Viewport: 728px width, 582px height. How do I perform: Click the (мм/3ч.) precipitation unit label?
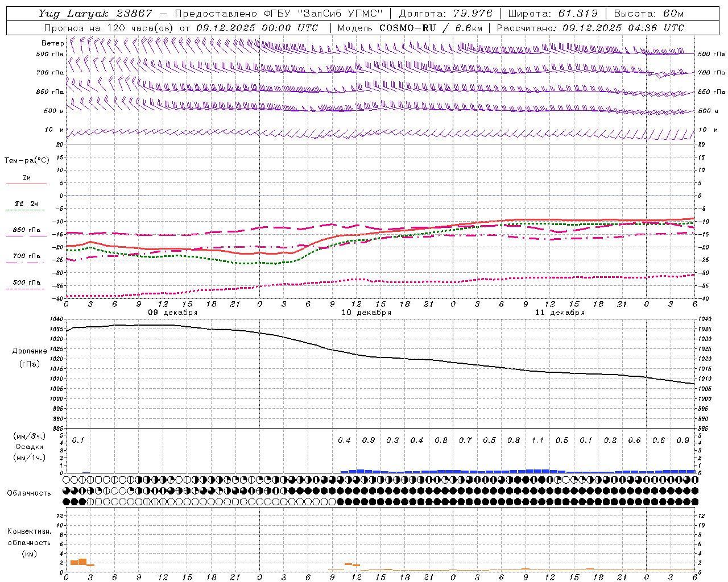pos(30,436)
